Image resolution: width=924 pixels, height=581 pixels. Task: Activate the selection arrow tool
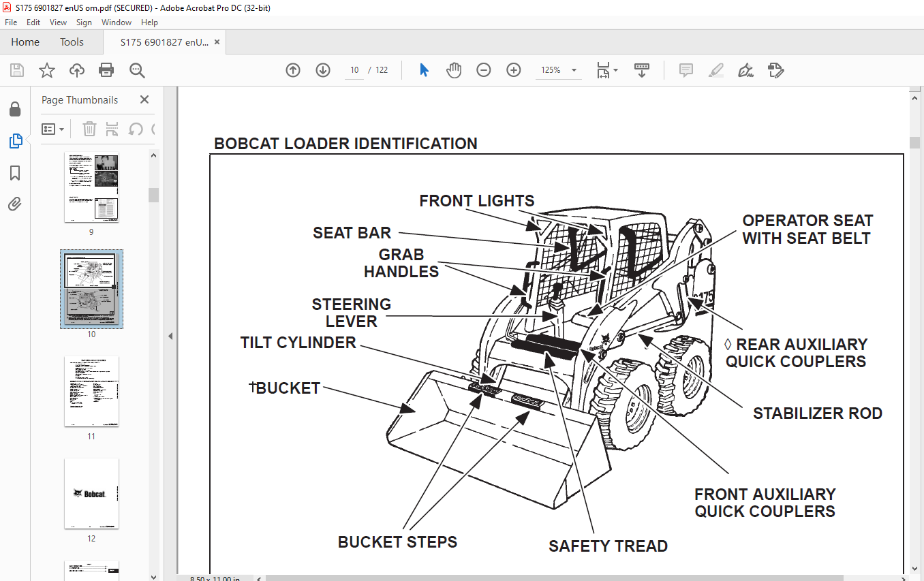[424, 70]
